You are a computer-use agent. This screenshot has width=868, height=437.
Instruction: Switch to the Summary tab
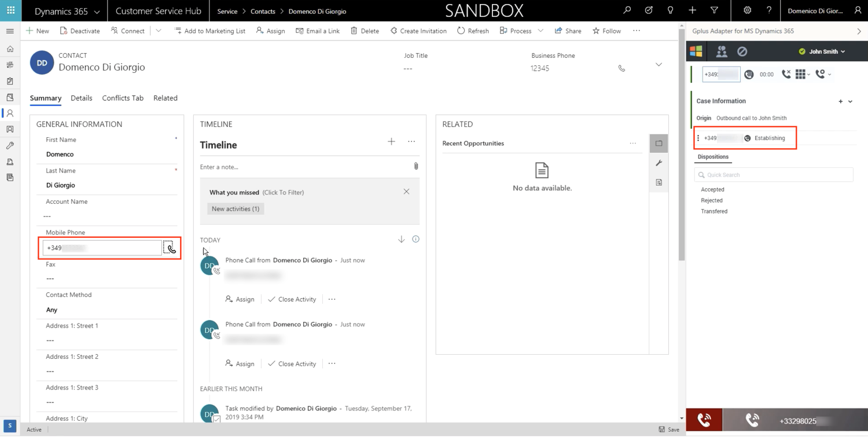click(46, 98)
